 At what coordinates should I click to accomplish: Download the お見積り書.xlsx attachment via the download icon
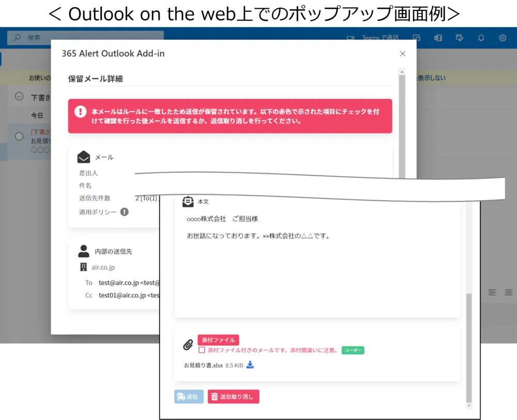pyautogui.click(x=250, y=365)
